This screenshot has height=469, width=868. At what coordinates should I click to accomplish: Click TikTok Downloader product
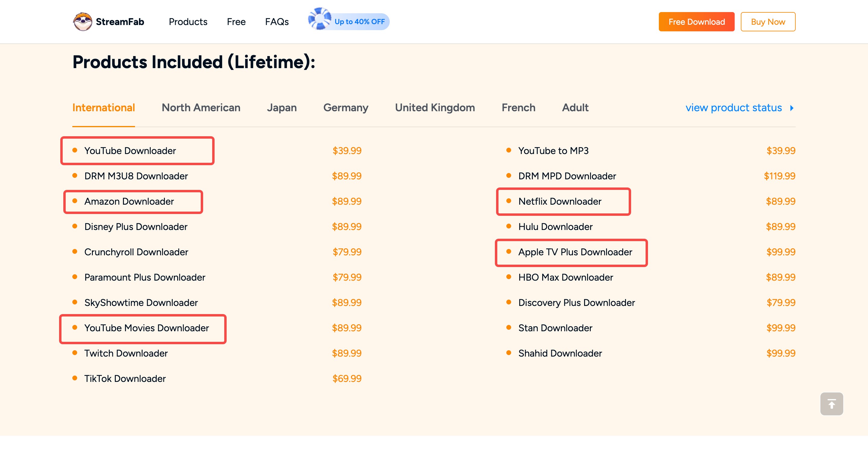pyautogui.click(x=125, y=379)
